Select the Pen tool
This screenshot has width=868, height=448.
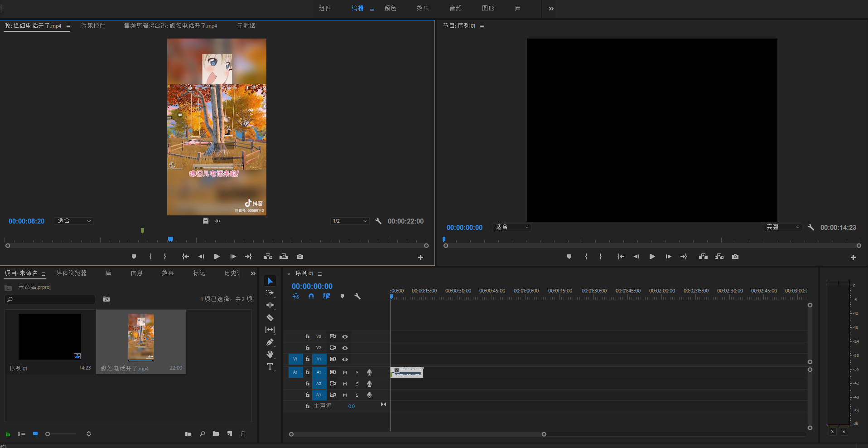click(x=270, y=342)
